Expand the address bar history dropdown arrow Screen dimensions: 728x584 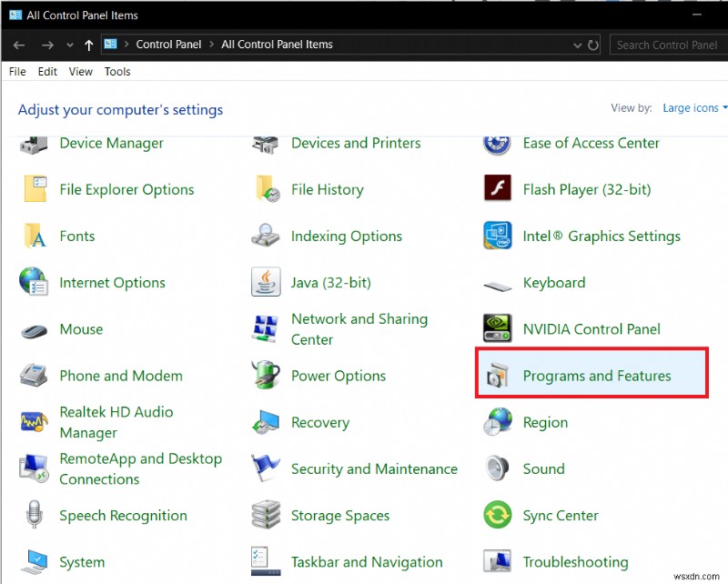578,45
